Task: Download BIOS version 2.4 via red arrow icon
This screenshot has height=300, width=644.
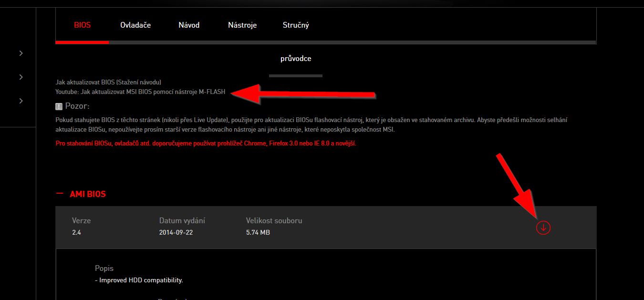Action: click(543, 228)
